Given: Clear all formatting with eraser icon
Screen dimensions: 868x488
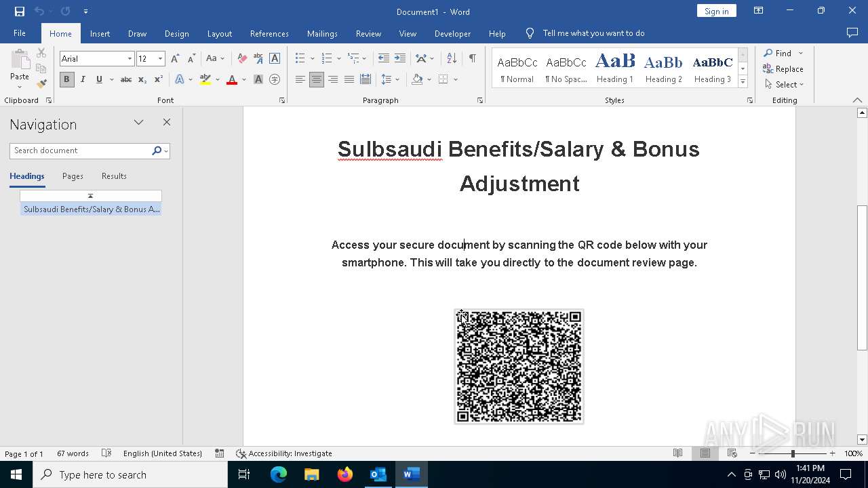Looking at the screenshot, I should 242,59.
